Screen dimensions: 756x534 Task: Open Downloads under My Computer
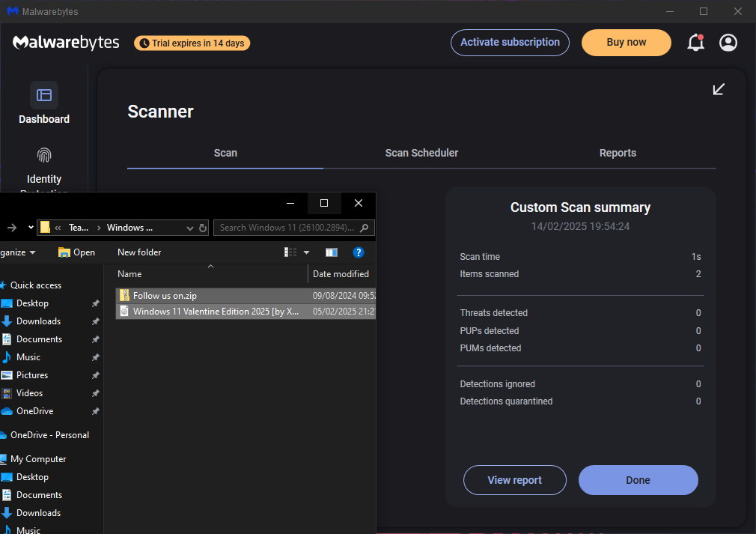[x=38, y=513]
